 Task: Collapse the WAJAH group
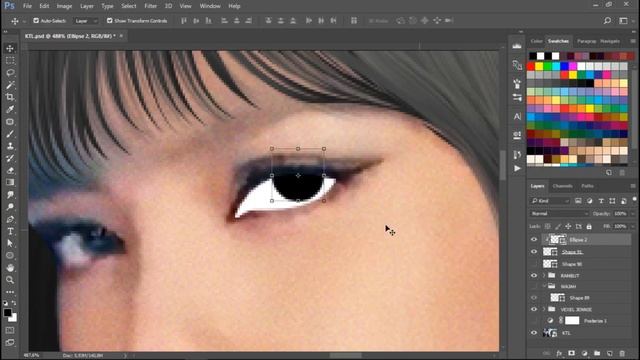[544, 286]
